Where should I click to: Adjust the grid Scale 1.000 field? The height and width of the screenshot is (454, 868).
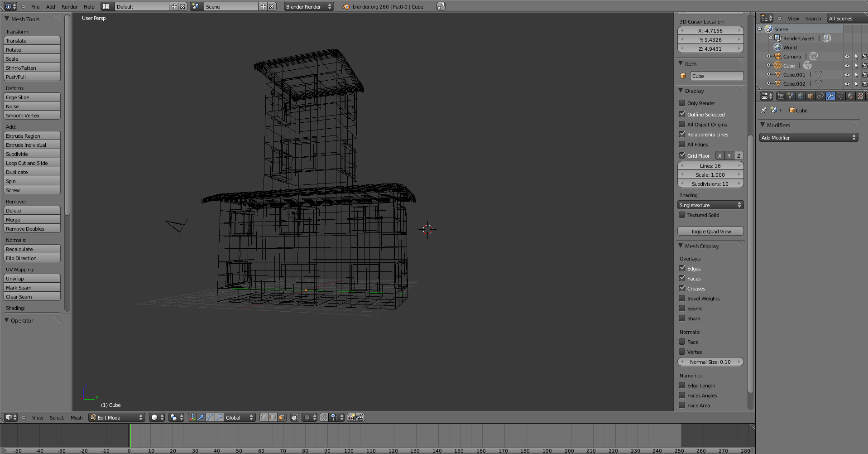coord(710,174)
